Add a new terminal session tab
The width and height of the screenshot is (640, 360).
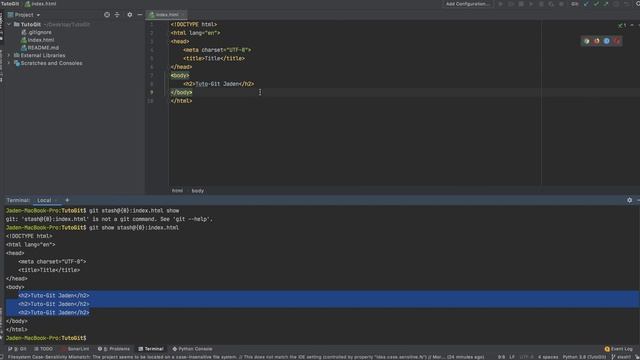pyautogui.click(x=67, y=200)
